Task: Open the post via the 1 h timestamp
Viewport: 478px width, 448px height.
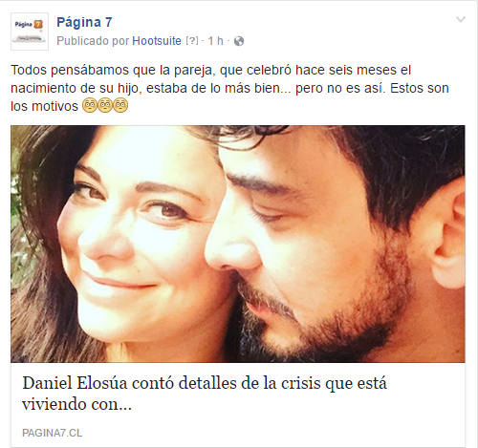Action: pos(215,41)
